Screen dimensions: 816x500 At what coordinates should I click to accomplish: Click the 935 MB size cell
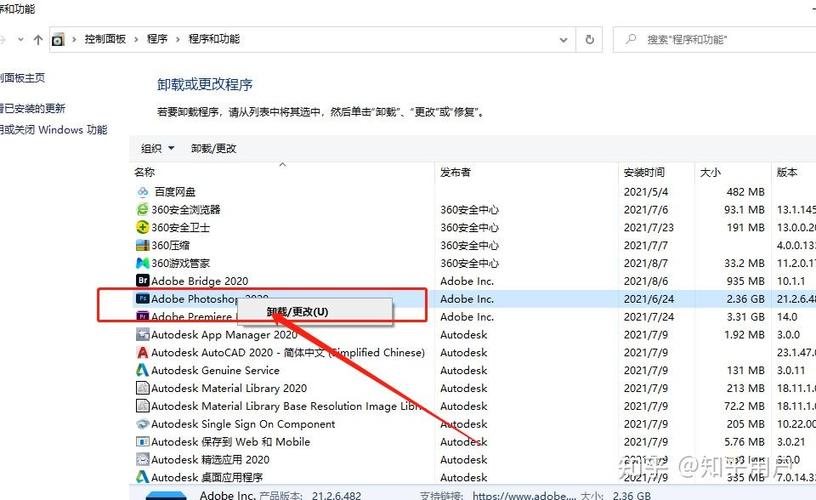click(745, 281)
